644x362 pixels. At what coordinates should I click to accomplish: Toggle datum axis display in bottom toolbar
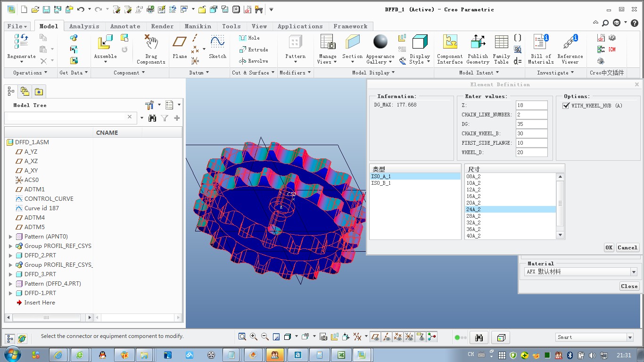387,337
